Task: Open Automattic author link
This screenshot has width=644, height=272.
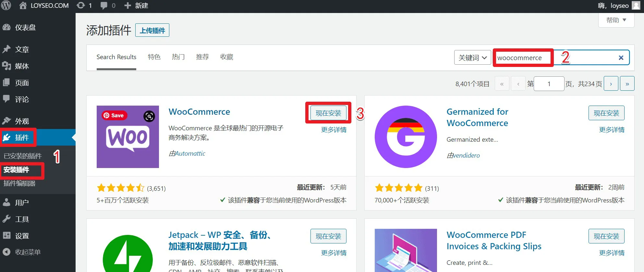Action: (x=190, y=153)
